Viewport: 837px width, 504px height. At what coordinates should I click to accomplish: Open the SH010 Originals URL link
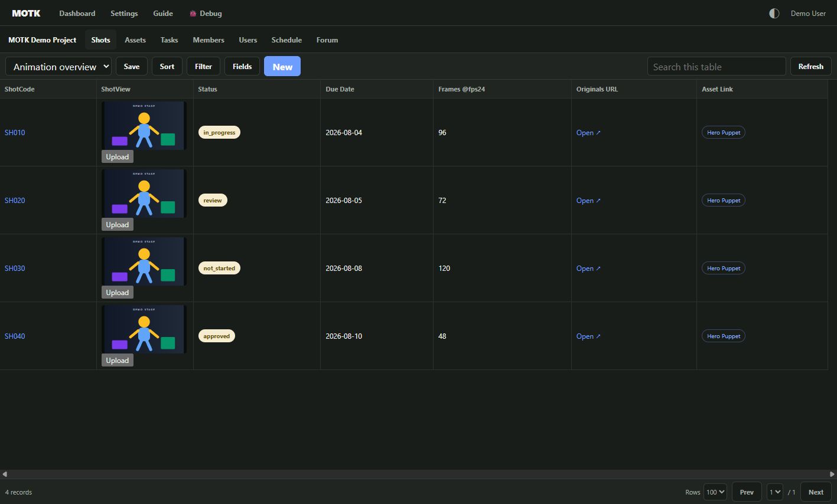[588, 133]
